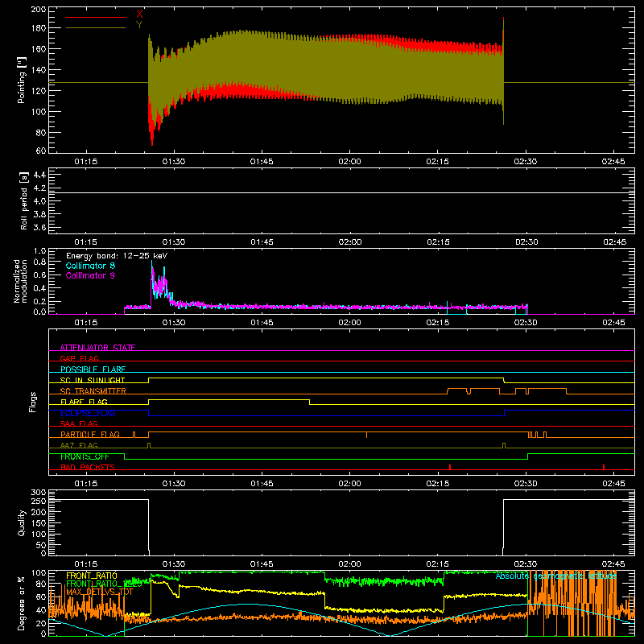The width and height of the screenshot is (644, 644).
Task: Click the olive Y legend line sample
Action: (x=96, y=27)
